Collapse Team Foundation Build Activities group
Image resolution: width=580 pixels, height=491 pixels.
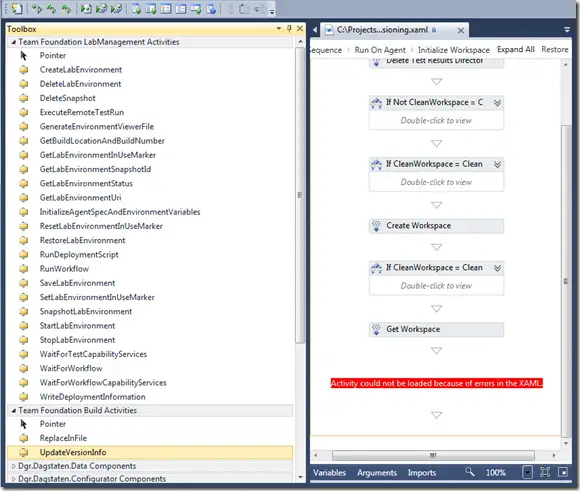(x=13, y=410)
